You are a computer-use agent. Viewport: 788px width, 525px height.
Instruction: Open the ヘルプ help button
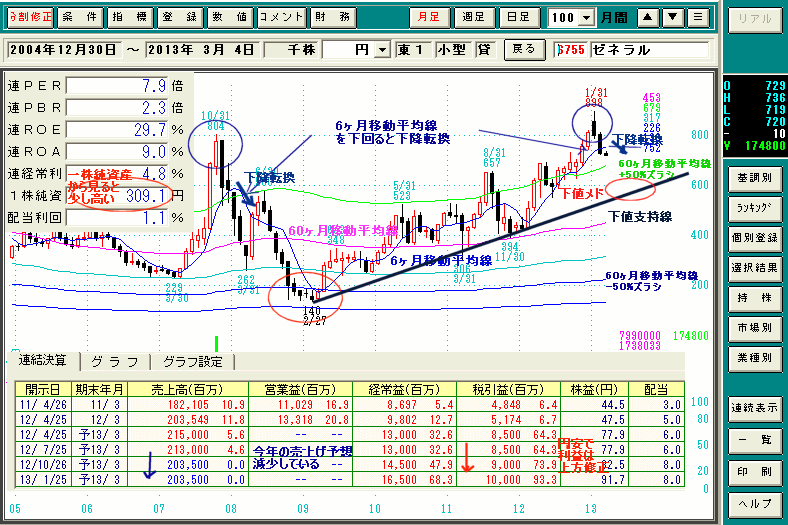click(x=755, y=503)
